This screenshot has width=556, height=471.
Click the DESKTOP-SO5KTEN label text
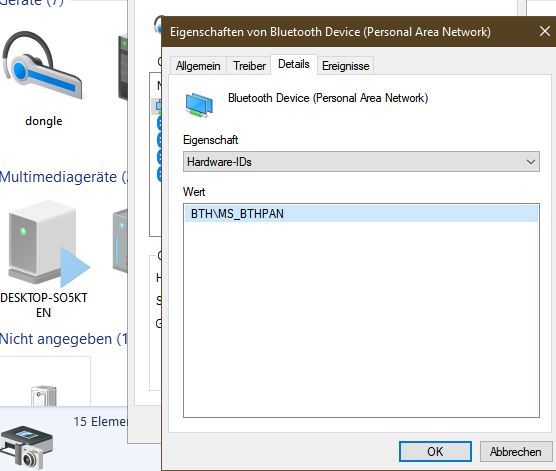44,305
